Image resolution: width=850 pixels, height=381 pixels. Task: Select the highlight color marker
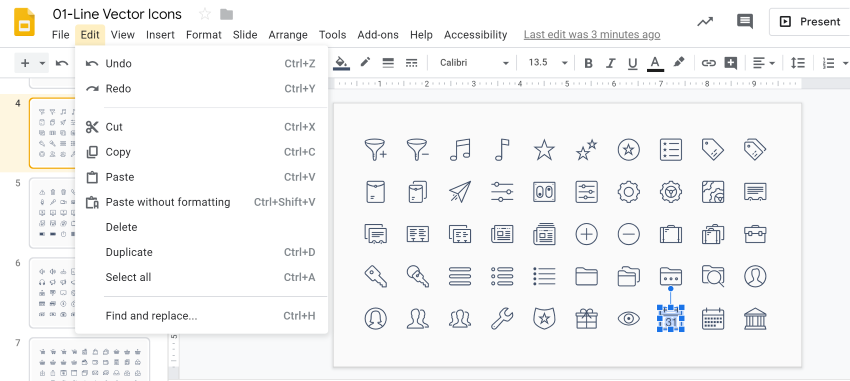pyautogui.click(x=679, y=63)
